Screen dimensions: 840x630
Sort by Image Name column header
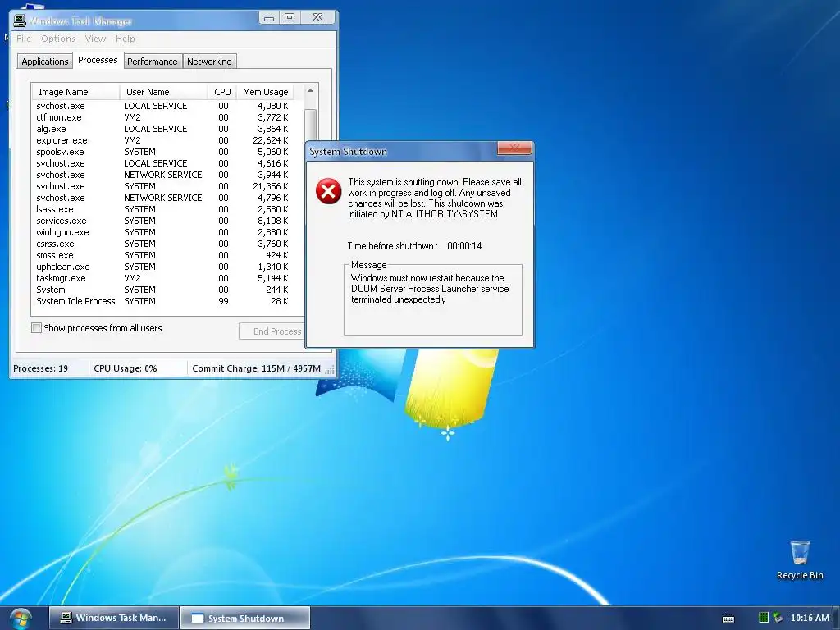click(75, 92)
